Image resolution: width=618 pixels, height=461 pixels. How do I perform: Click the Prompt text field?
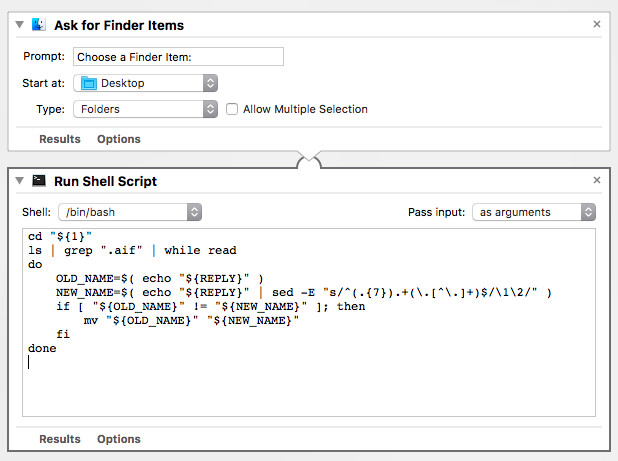[178, 57]
